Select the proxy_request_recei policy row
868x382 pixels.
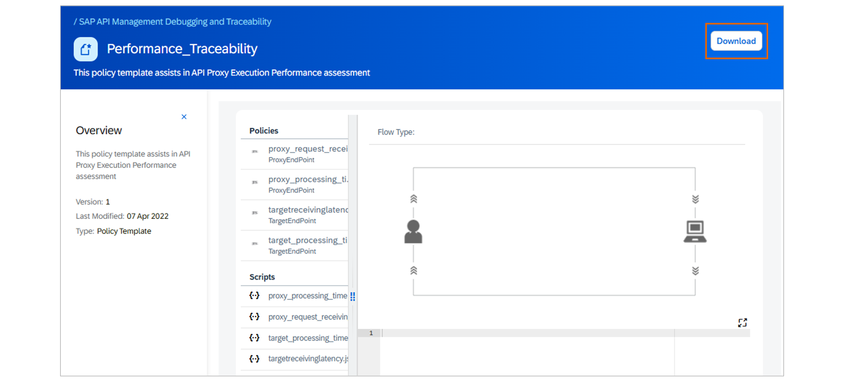coord(295,154)
